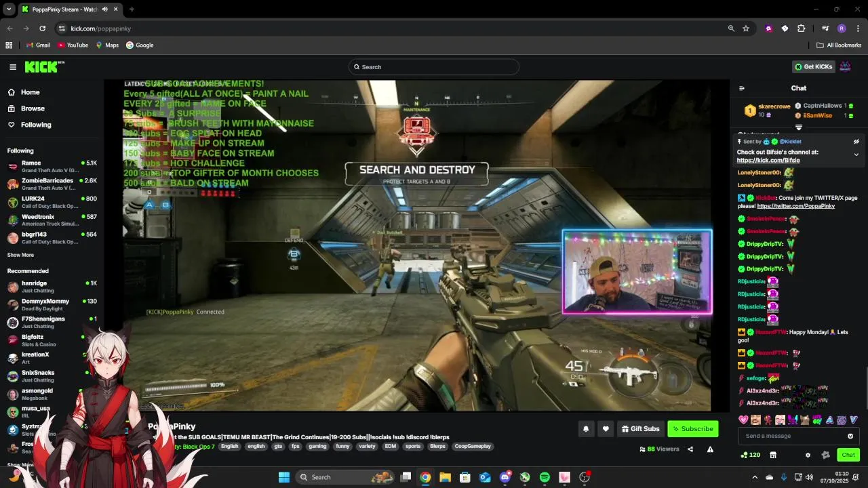Open a new browser tab

tap(132, 9)
